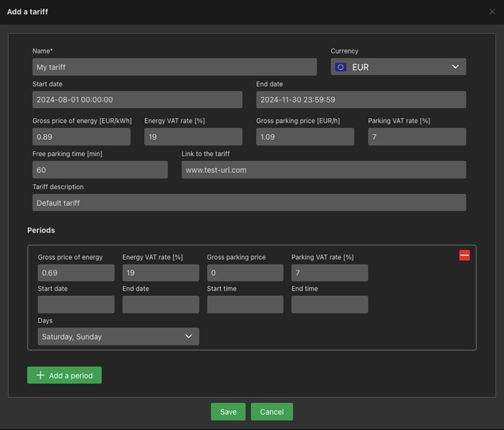Select the tariff Start date field

(x=137, y=100)
